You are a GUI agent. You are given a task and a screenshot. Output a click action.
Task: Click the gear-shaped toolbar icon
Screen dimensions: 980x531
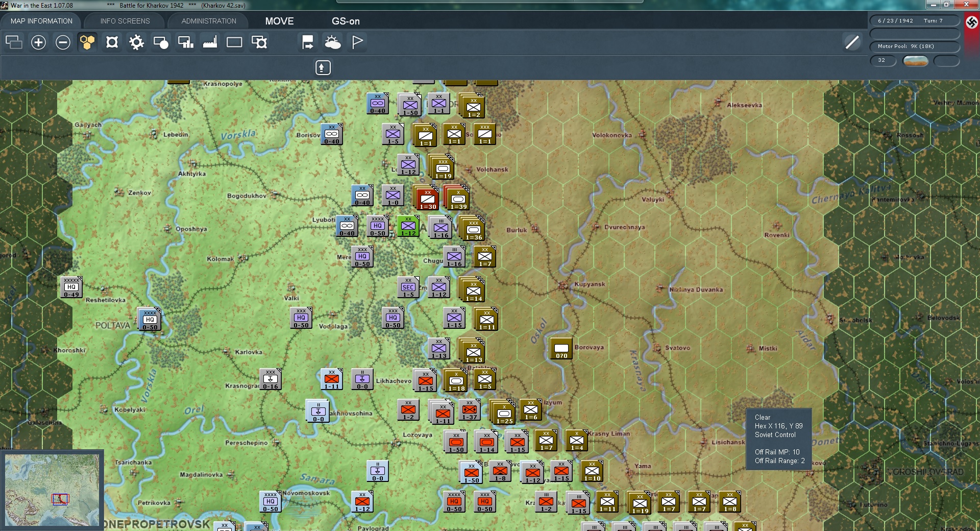pos(136,42)
